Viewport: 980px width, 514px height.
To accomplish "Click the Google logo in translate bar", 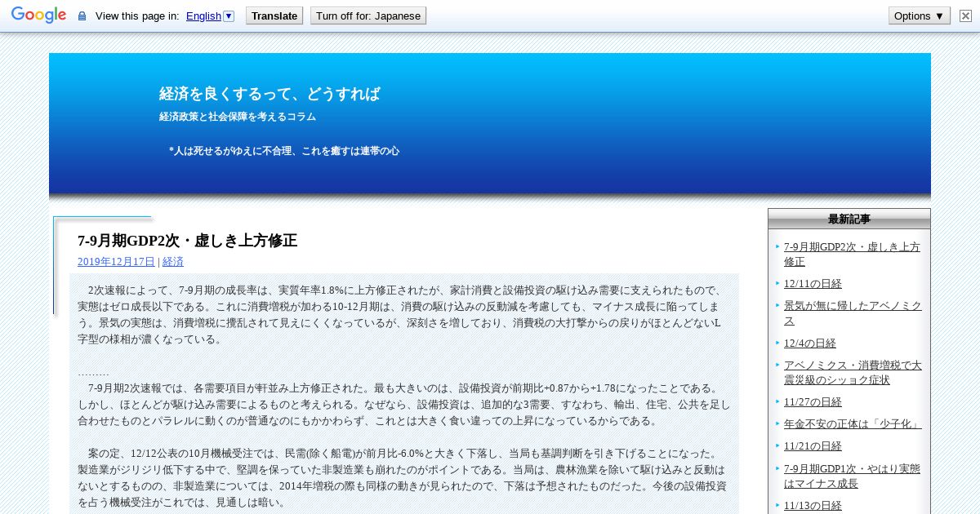I will (x=38, y=16).
